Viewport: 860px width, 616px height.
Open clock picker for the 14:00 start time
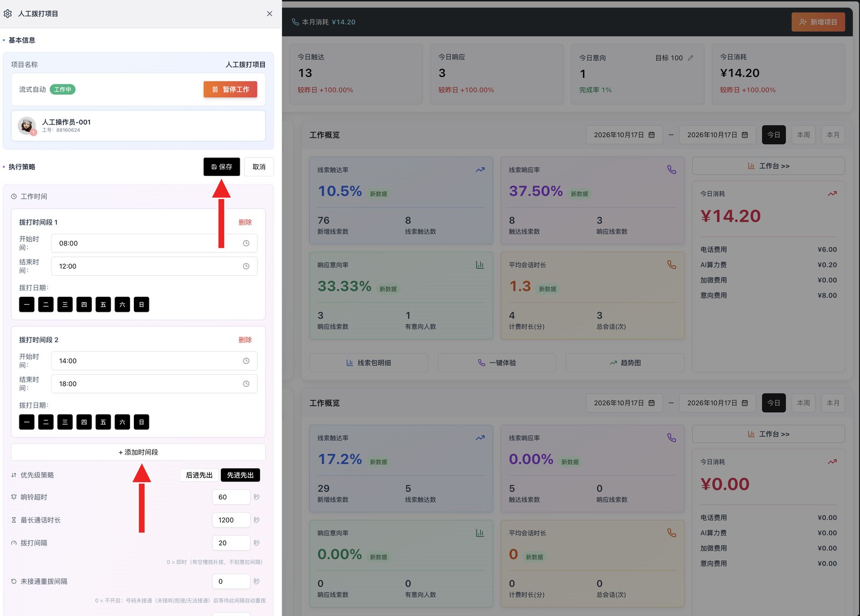tap(246, 361)
